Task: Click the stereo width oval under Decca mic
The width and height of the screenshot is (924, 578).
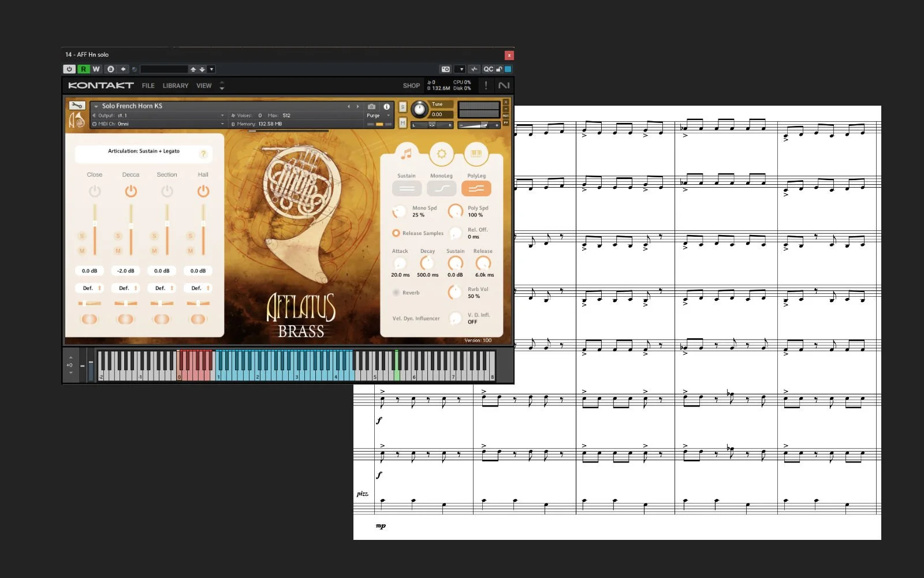Action: (x=125, y=319)
